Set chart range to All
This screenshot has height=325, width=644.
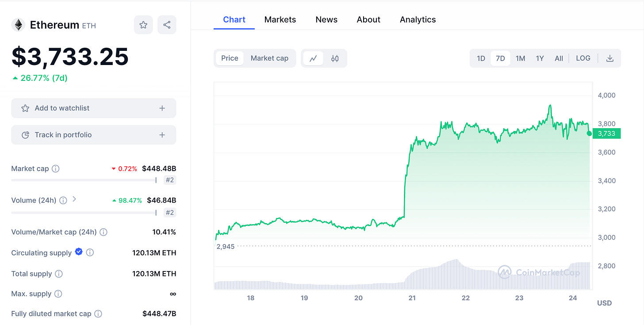tap(559, 58)
